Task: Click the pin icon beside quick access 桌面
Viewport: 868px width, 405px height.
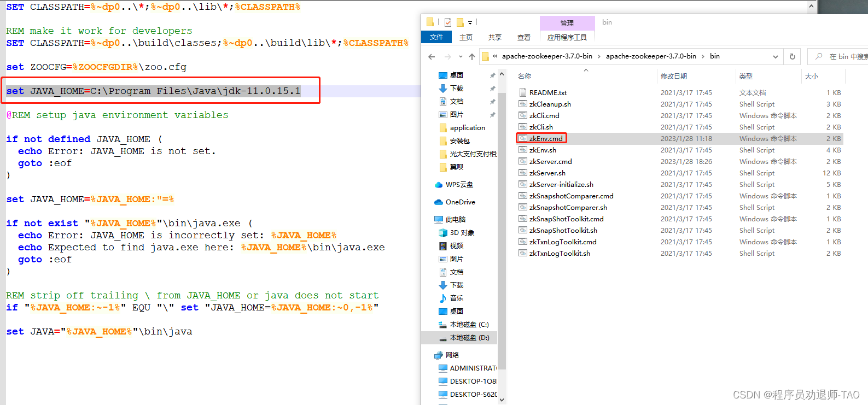Action: coord(492,75)
